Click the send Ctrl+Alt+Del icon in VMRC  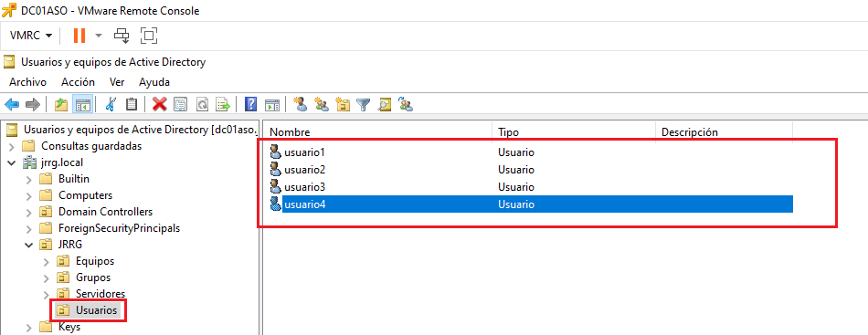click(x=122, y=36)
